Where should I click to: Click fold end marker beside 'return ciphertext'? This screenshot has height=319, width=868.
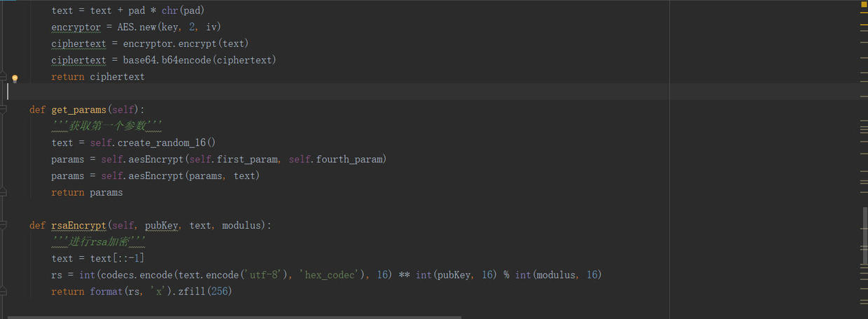4,77
